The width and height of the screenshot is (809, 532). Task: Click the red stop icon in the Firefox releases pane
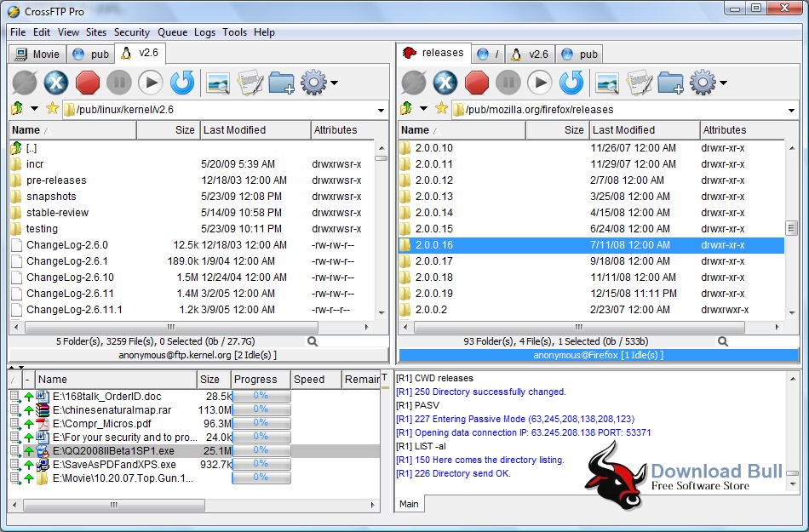[477, 83]
